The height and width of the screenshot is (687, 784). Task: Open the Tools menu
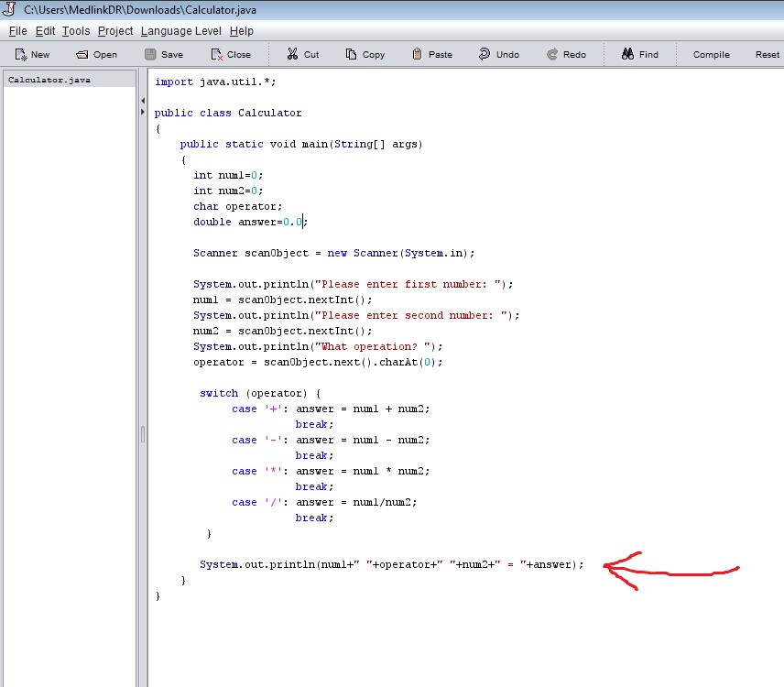[x=75, y=30]
